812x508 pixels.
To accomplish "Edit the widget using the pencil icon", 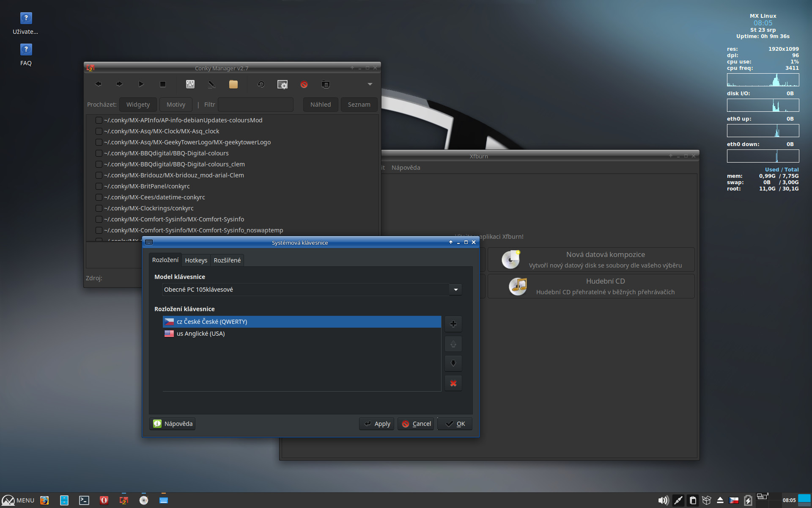I will pyautogui.click(x=212, y=84).
